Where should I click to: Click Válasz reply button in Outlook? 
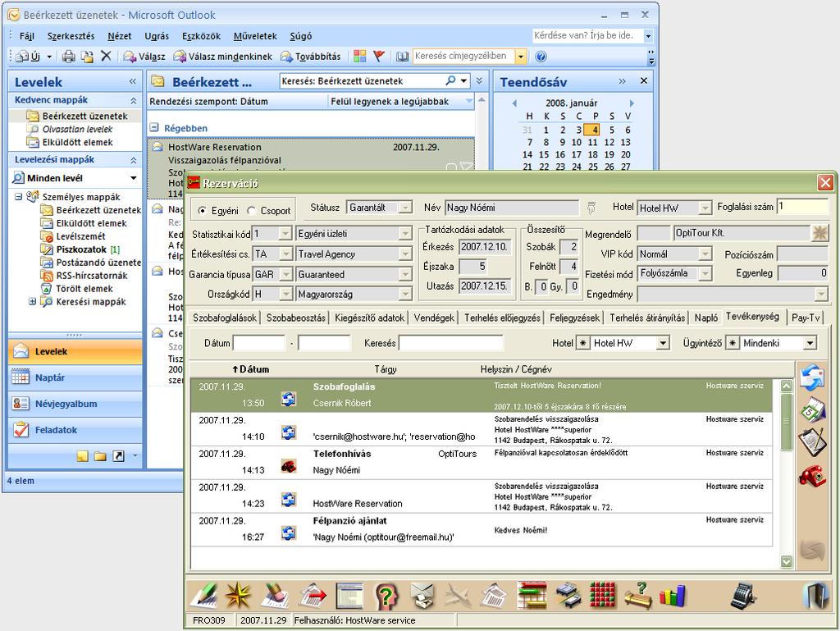click(144, 57)
